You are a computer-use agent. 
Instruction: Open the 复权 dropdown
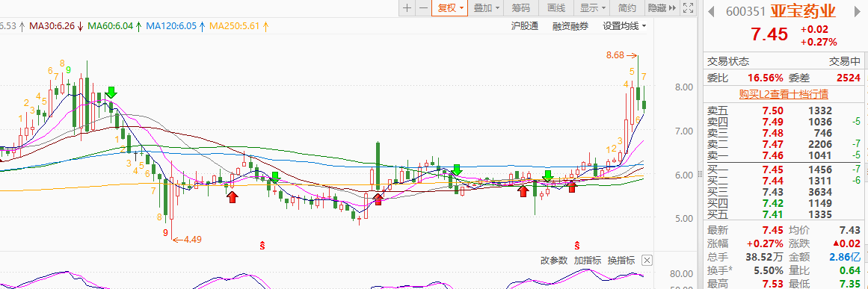[x=450, y=7]
